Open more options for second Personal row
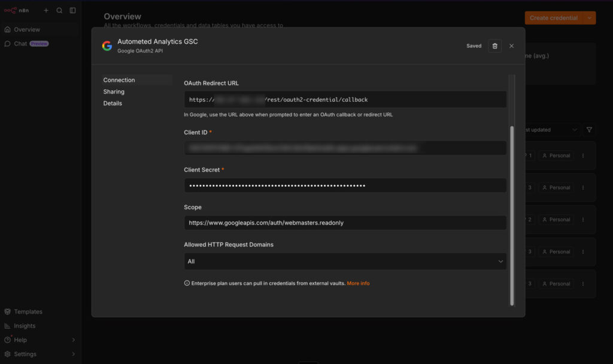Viewport: 613px width, 364px height. pyautogui.click(x=583, y=187)
